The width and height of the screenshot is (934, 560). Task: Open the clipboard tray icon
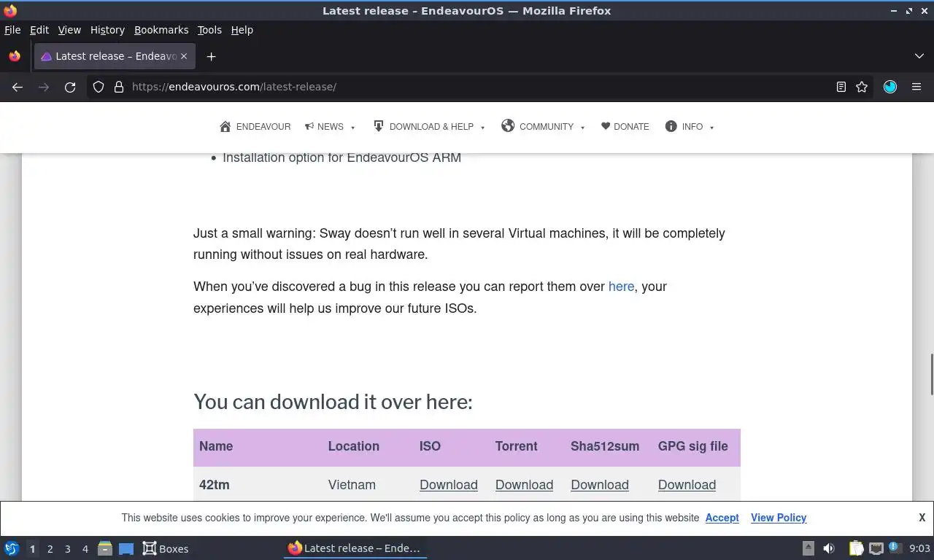[x=856, y=548]
